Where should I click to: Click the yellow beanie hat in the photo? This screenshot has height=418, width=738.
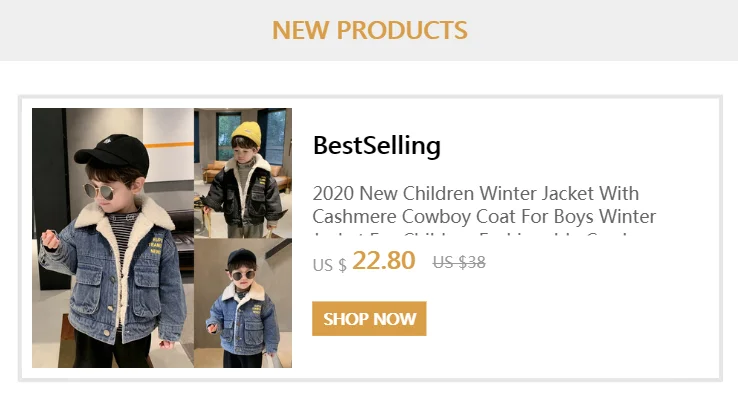click(246, 132)
